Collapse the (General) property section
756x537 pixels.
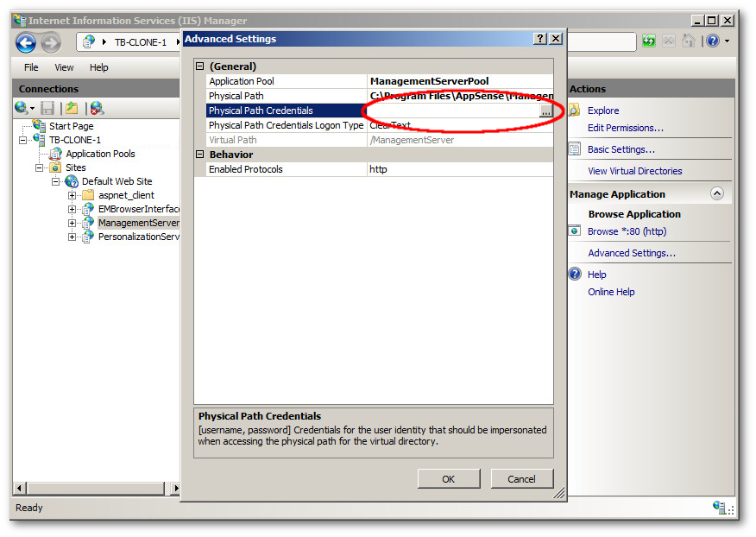tap(200, 66)
